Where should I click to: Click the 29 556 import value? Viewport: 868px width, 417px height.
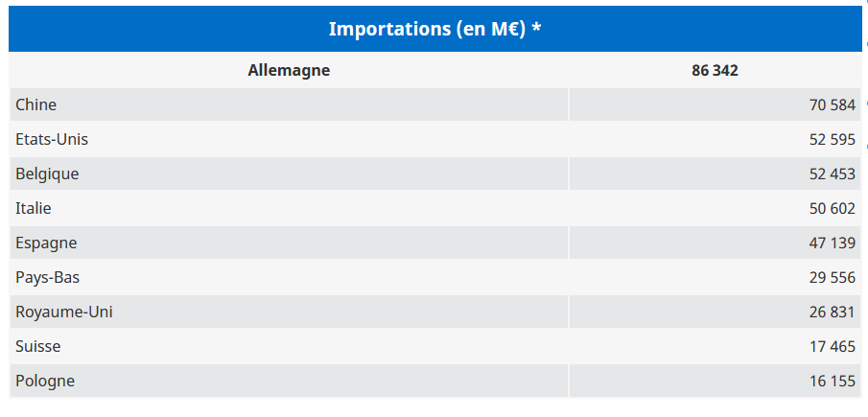tap(832, 277)
